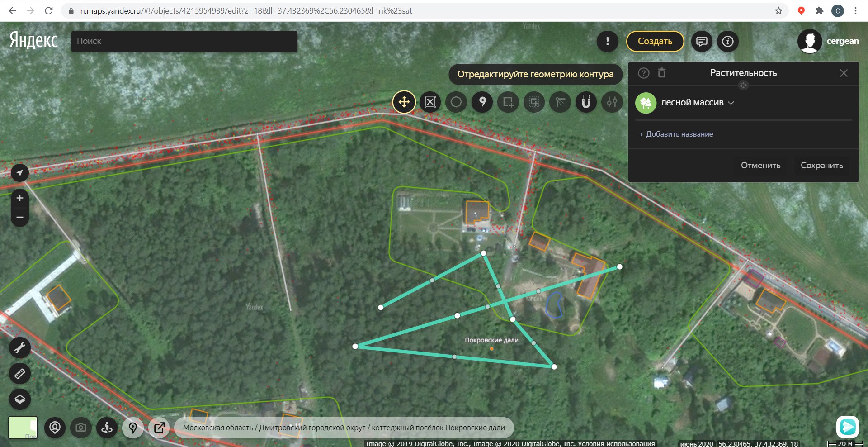Switch map type via the scheme thumbnail
The width and height of the screenshot is (868, 447).
click(23, 428)
